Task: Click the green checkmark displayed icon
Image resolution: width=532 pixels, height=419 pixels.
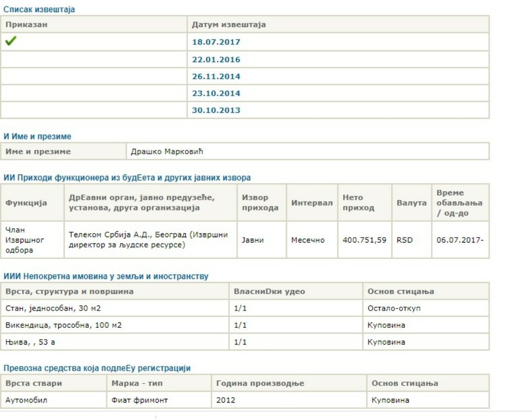Action: [11, 41]
